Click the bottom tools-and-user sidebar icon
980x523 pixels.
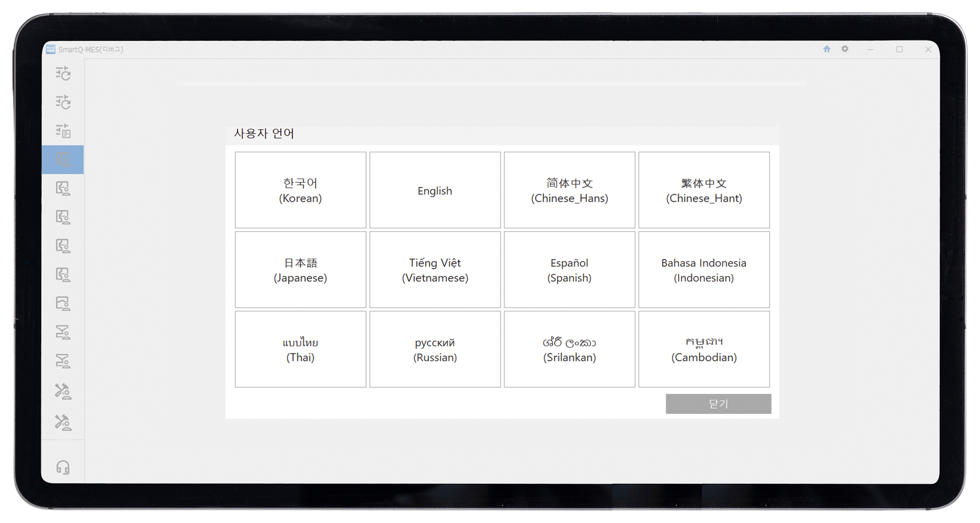pyautogui.click(x=63, y=423)
